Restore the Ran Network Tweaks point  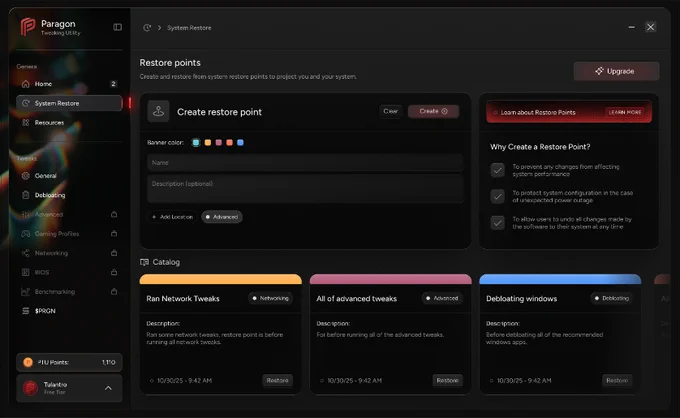277,380
